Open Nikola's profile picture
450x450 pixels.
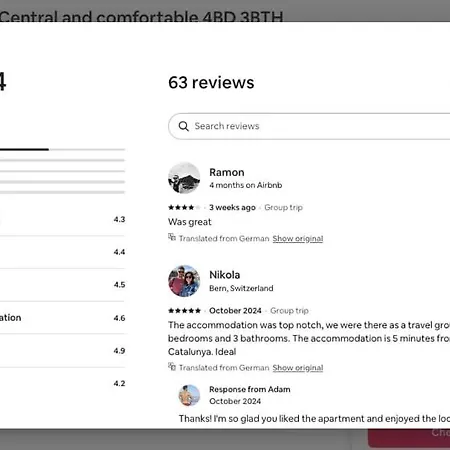click(184, 281)
